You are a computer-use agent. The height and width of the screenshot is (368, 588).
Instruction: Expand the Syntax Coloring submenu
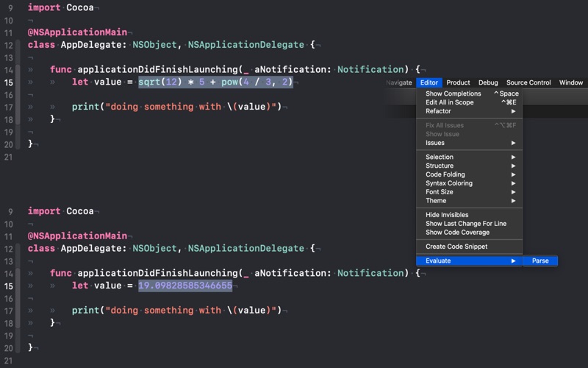coord(469,183)
